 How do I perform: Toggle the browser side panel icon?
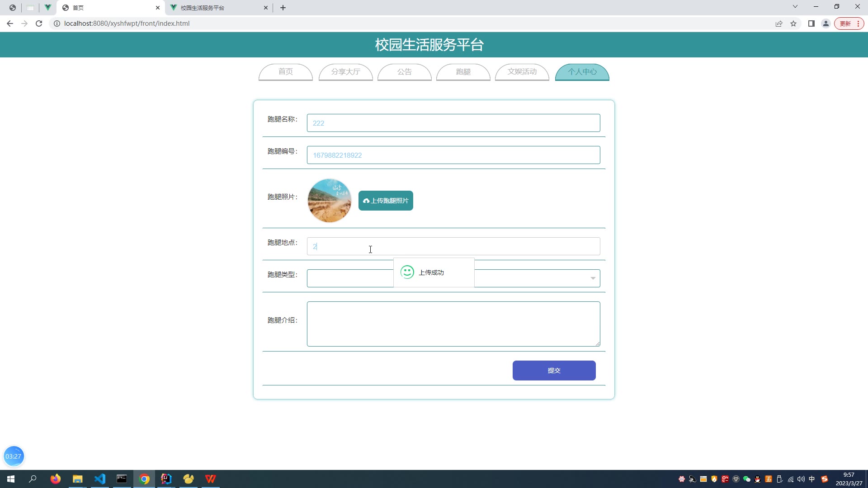[811, 23]
